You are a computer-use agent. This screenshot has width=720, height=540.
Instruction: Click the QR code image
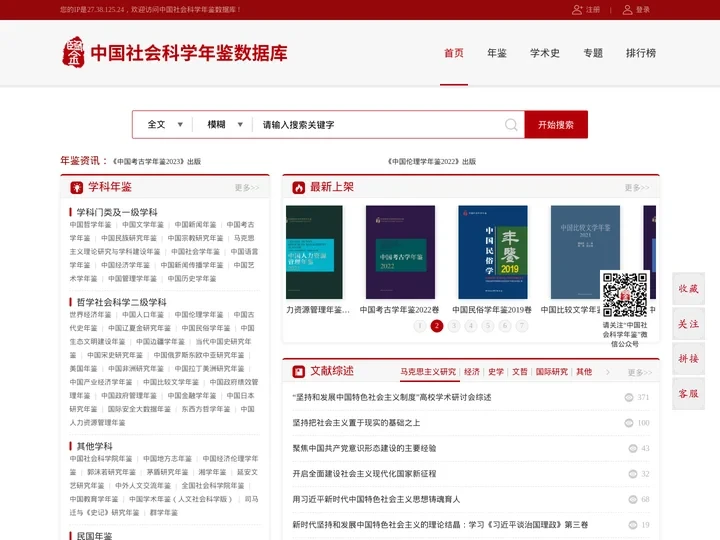(x=625, y=295)
